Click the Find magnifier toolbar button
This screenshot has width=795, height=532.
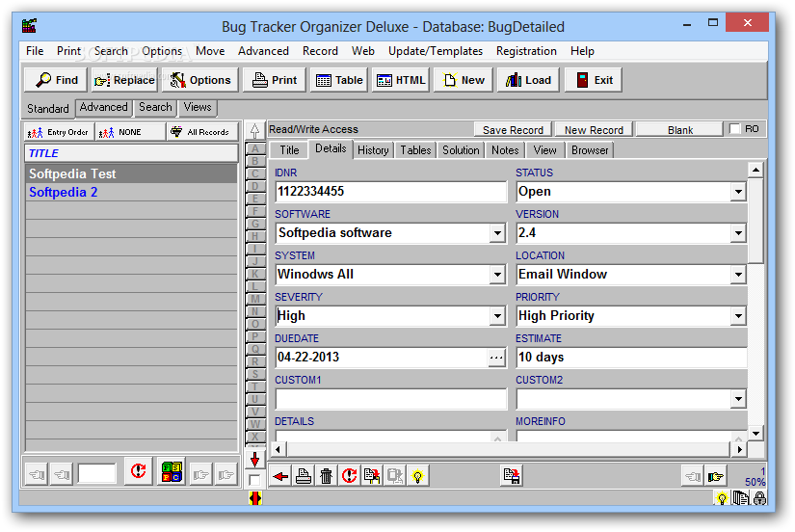point(56,80)
